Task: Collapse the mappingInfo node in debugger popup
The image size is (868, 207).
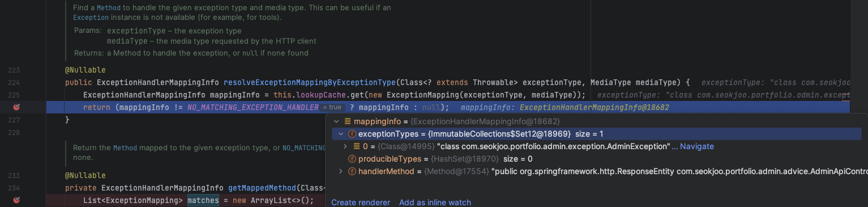Action: [x=336, y=121]
